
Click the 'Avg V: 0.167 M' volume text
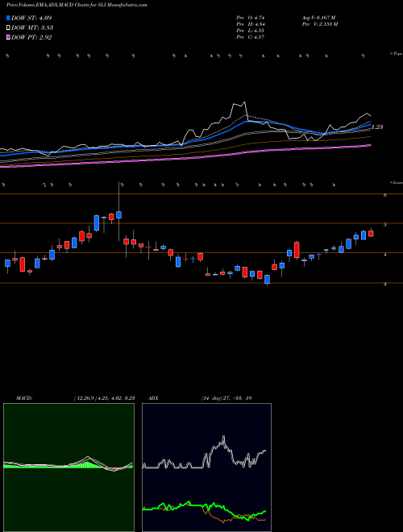click(x=318, y=18)
